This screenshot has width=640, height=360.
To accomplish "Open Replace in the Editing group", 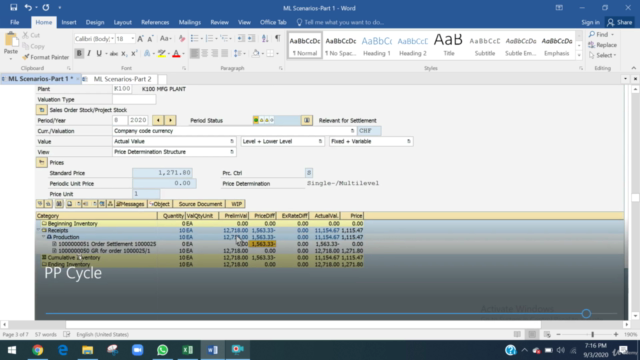I will pyautogui.click(x=602, y=45).
